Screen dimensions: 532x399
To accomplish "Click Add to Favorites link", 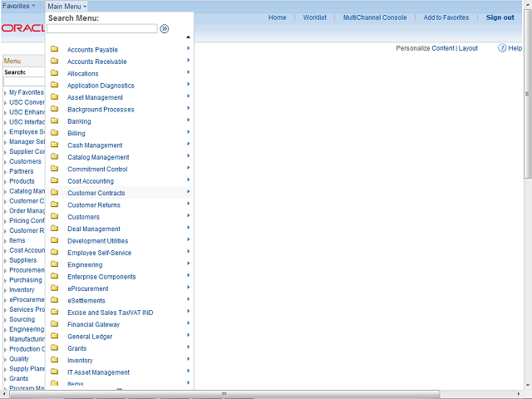I will (x=446, y=17).
